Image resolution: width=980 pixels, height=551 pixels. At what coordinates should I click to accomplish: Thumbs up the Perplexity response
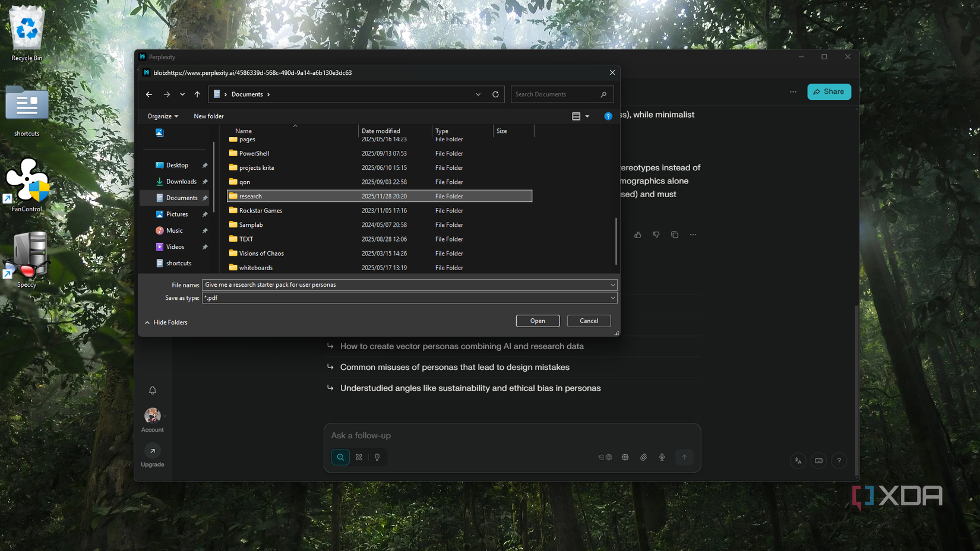[638, 235]
